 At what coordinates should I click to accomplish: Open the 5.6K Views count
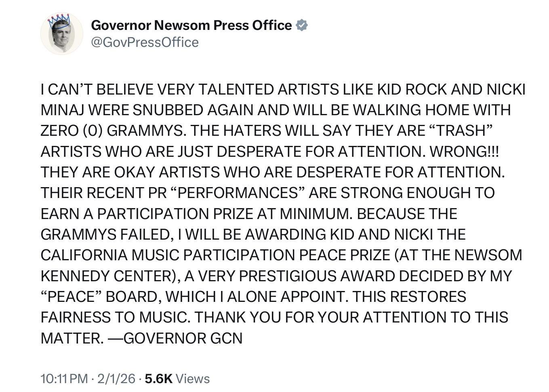tap(177, 379)
